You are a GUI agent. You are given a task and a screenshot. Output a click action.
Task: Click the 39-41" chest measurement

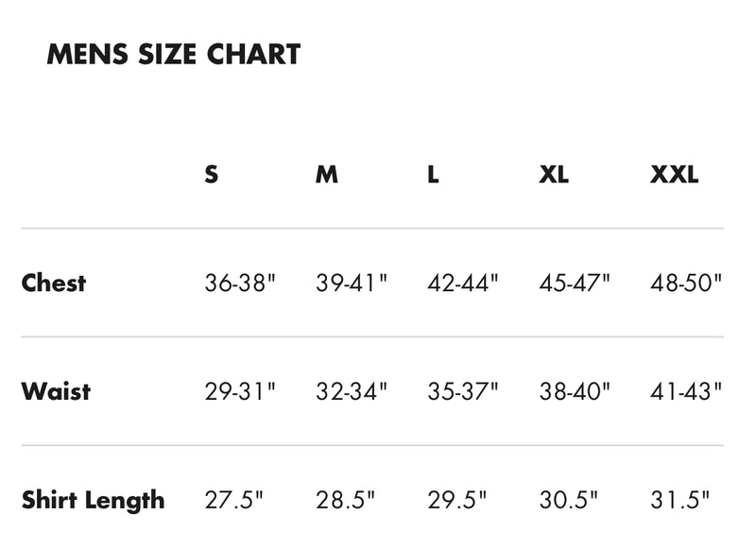(352, 283)
